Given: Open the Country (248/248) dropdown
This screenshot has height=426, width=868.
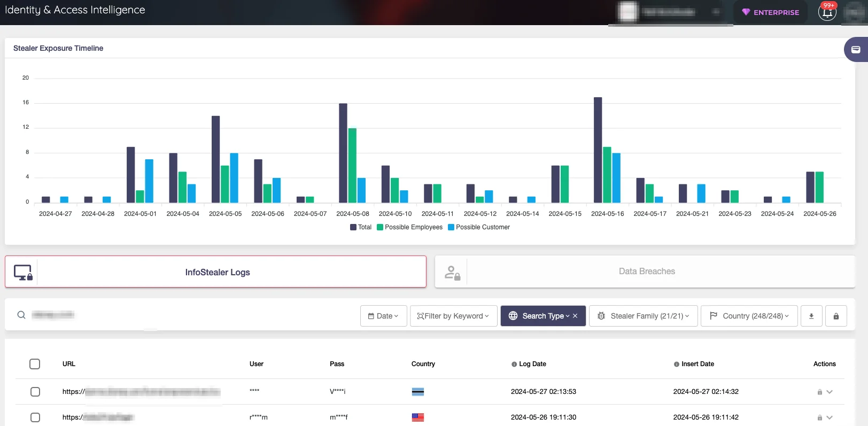Looking at the screenshot, I should (x=749, y=316).
